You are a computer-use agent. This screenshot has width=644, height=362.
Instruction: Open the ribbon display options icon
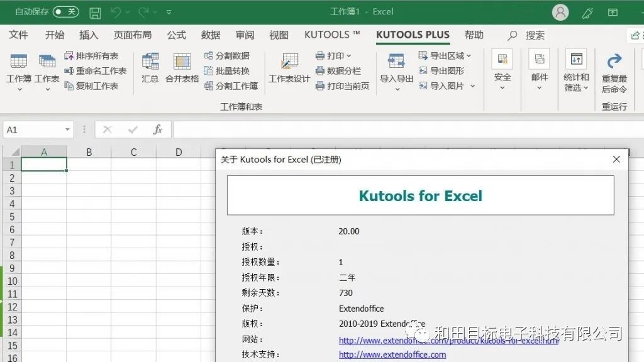coord(613,13)
